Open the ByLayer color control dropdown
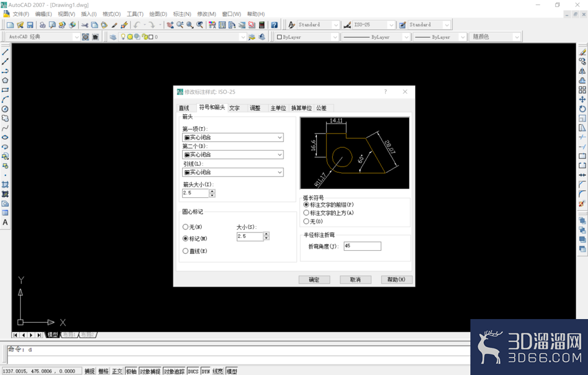This screenshot has height=375, width=588. pyautogui.click(x=307, y=36)
